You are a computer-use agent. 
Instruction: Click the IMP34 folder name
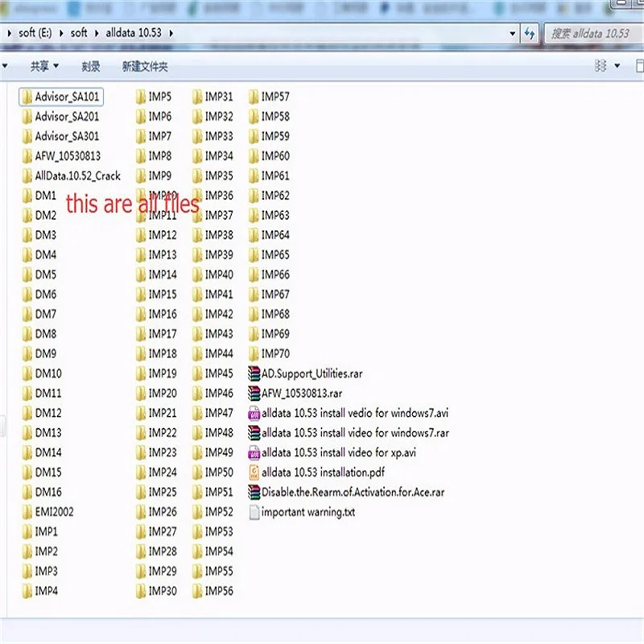(219, 156)
